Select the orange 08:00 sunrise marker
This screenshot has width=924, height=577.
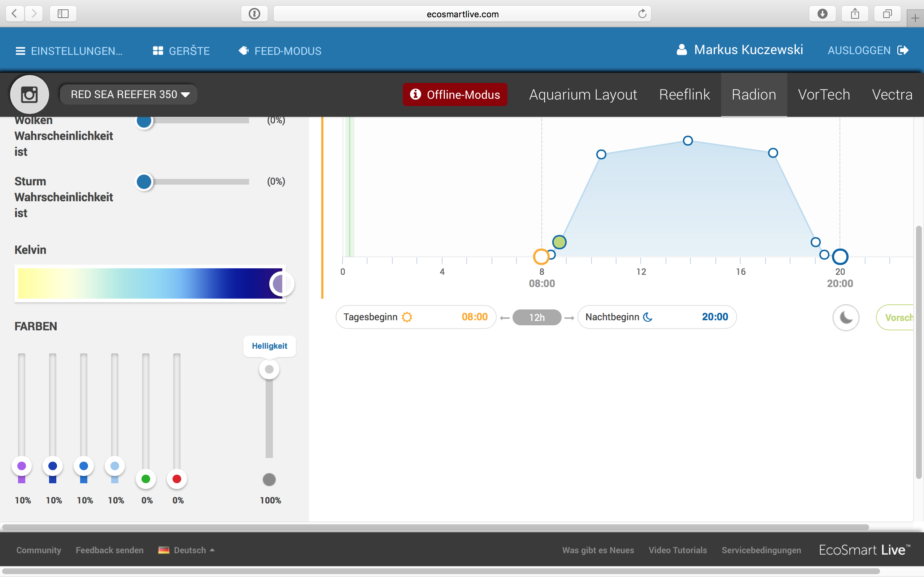click(x=541, y=257)
